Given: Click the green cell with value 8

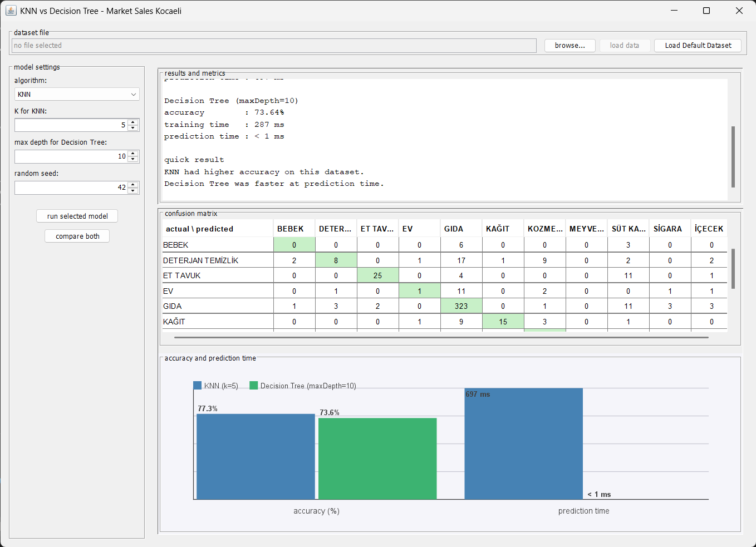Looking at the screenshot, I should point(336,260).
